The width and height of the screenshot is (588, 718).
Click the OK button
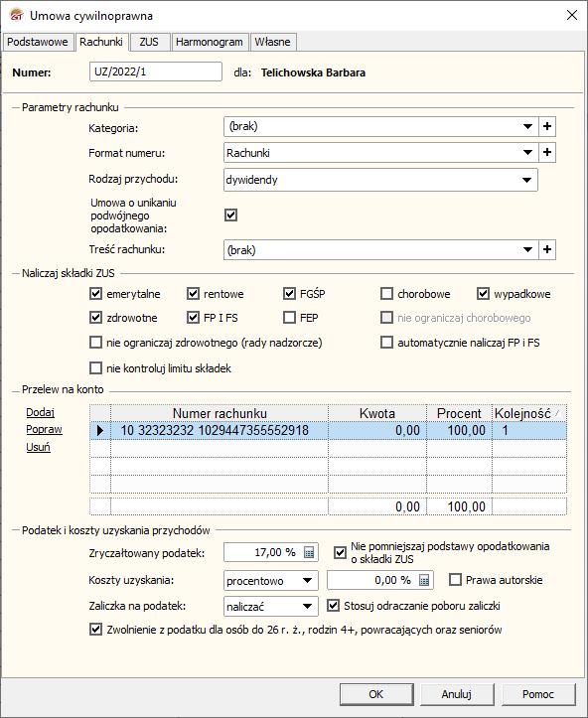(376, 694)
